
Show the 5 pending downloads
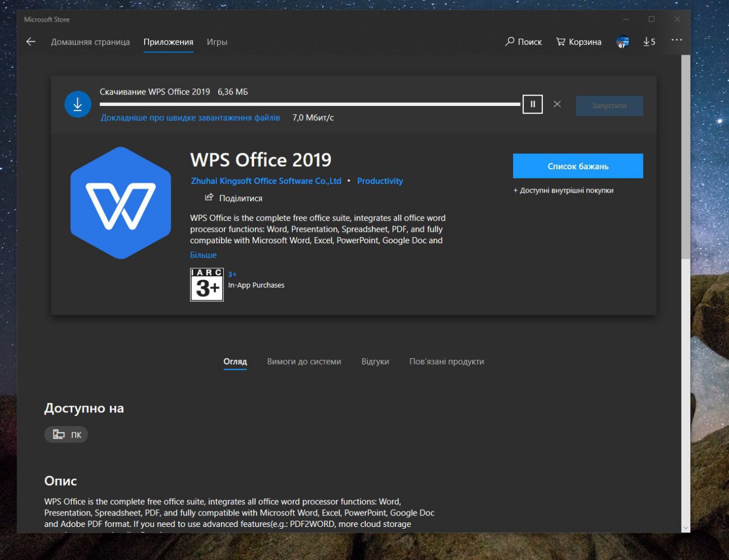pyautogui.click(x=649, y=42)
